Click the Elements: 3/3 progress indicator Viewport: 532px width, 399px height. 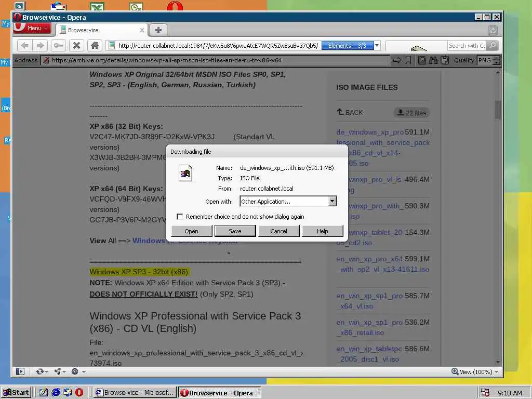click(347, 46)
